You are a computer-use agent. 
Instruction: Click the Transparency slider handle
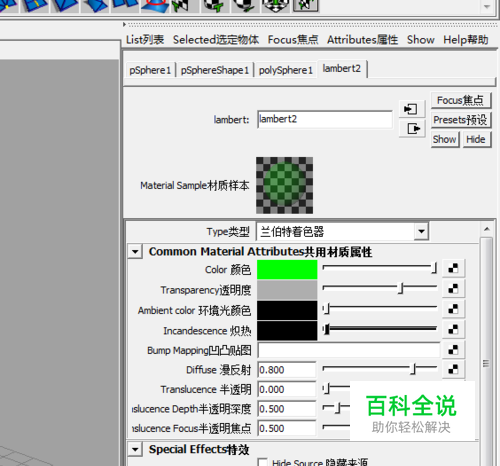(x=401, y=288)
